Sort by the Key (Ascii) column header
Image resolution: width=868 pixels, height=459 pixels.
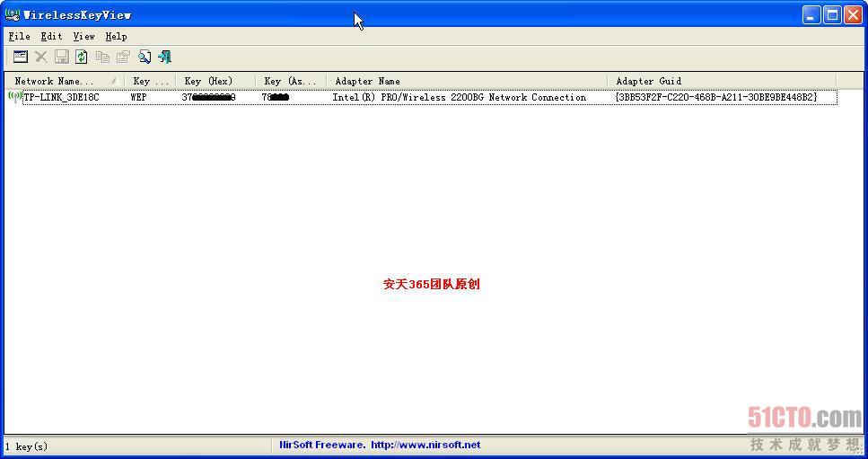tap(291, 81)
